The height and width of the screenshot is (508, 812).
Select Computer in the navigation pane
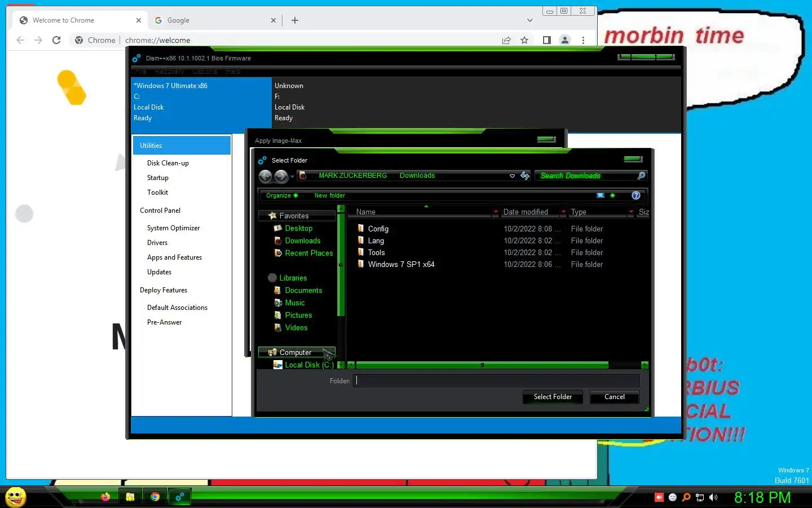[x=297, y=352]
